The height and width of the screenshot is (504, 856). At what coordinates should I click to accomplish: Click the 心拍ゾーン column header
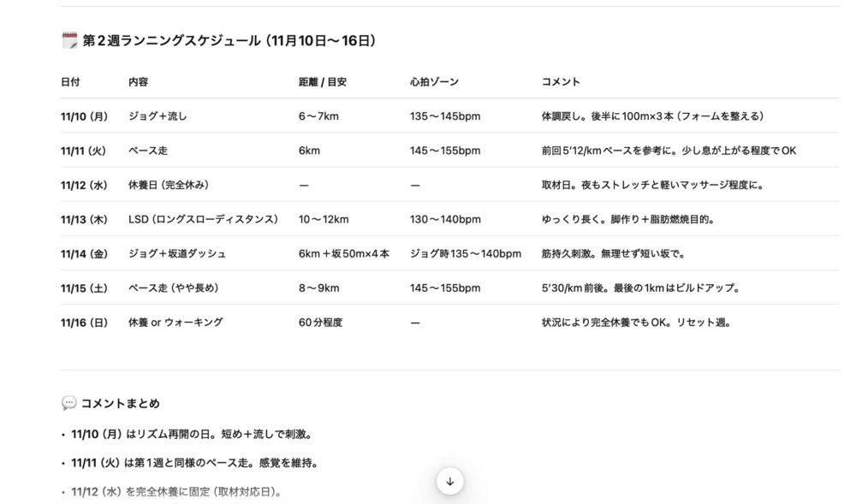[x=434, y=82]
